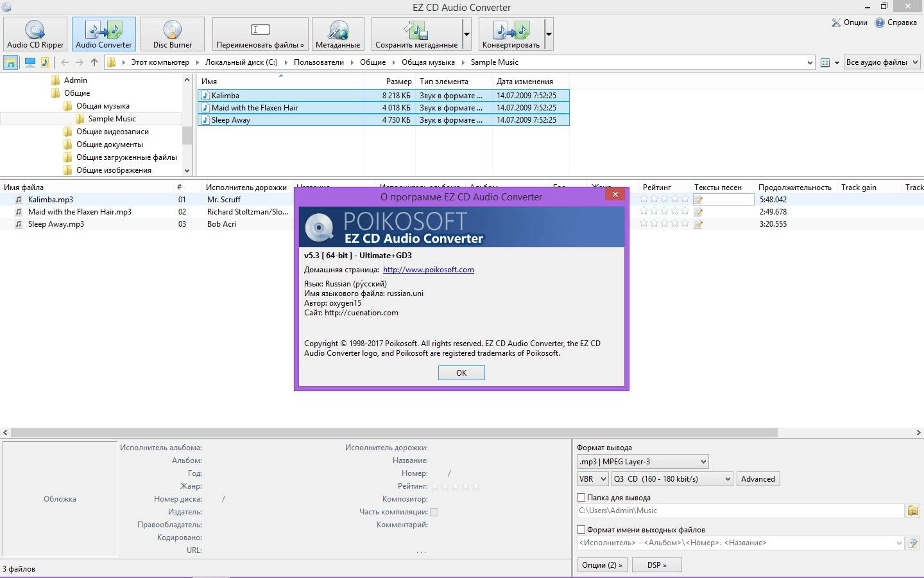Close the О программе dialog
The image size is (924, 578).
coord(615,194)
